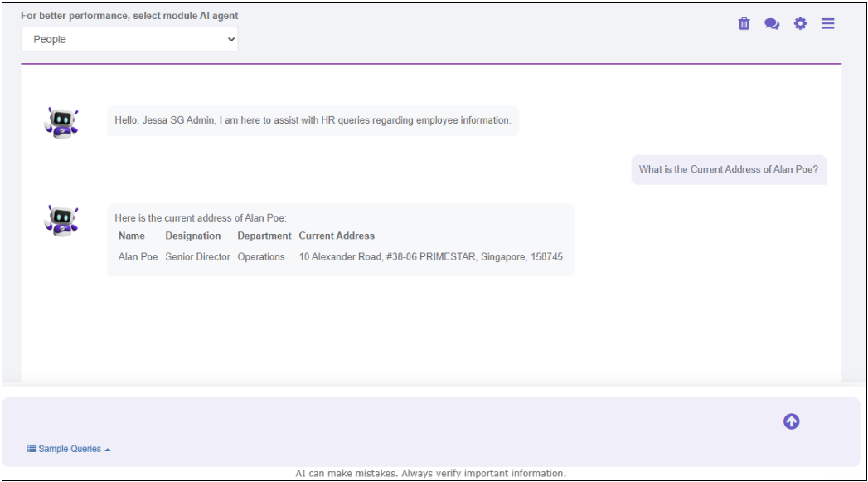Click the 'Operations' department cell
This screenshot has width=868, height=482.
click(x=261, y=257)
